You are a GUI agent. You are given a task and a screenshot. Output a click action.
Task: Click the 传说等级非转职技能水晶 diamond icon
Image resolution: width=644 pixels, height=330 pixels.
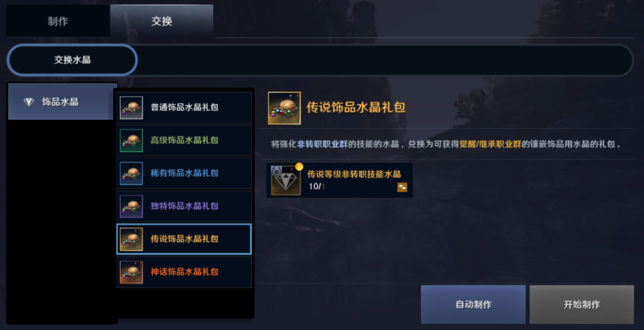(286, 180)
